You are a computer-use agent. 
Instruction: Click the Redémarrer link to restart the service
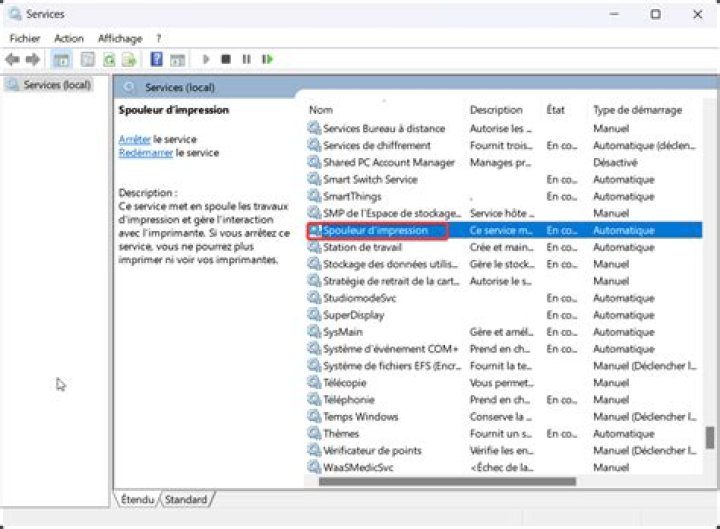(146, 153)
